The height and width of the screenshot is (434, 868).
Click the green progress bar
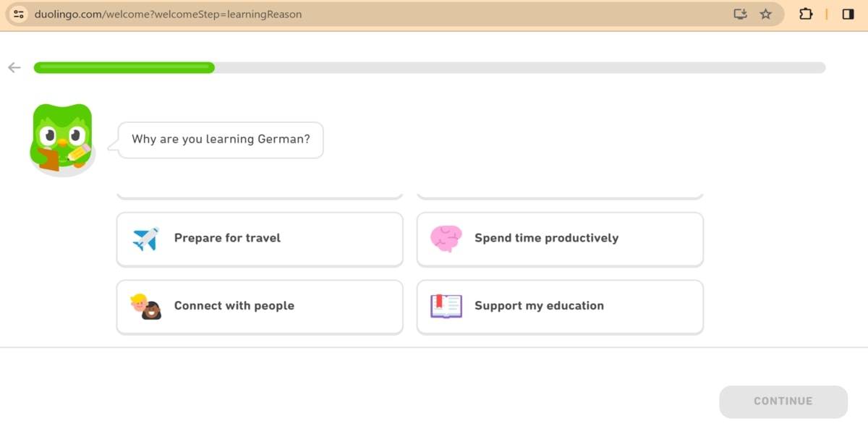point(123,67)
